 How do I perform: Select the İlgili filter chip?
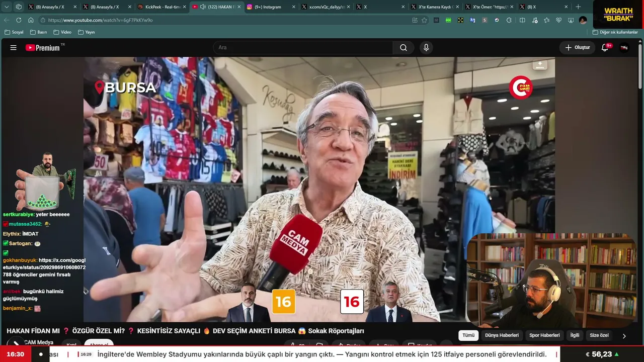pyautogui.click(x=575, y=335)
